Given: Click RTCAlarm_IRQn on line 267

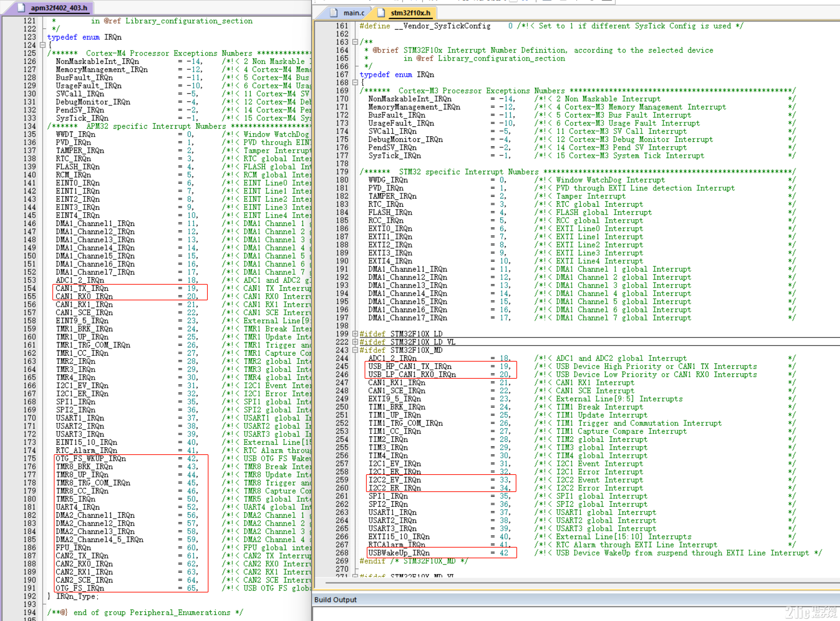Looking at the screenshot, I should 397,545.
